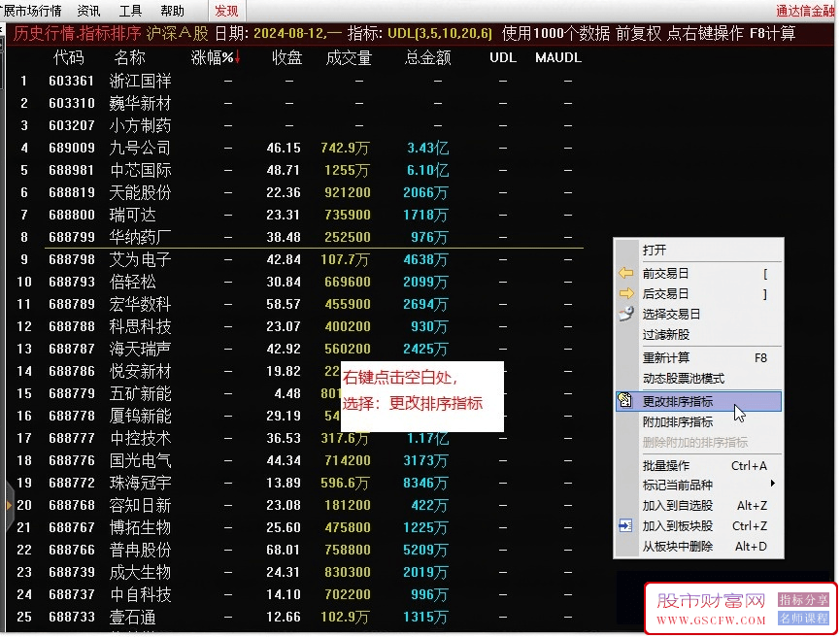Sort by the 收盘 column header
This screenshot has height=637, width=840.
click(x=286, y=57)
